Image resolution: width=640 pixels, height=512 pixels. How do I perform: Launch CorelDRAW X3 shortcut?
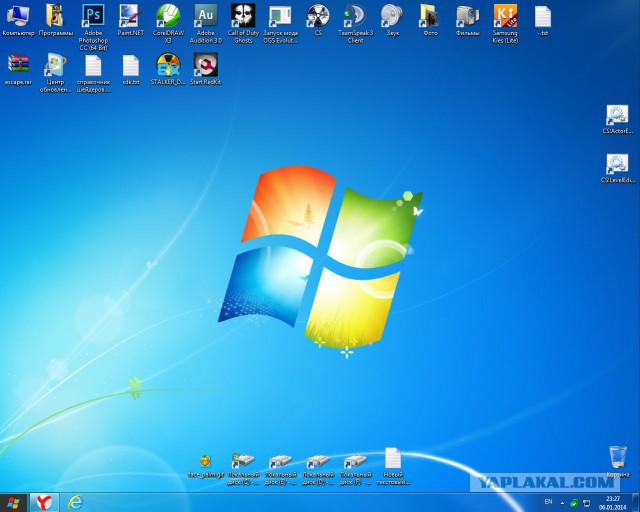(x=168, y=24)
